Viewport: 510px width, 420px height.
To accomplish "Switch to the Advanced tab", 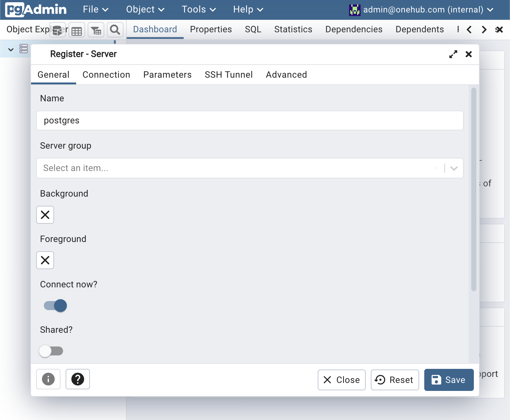I will pyautogui.click(x=286, y=75).
